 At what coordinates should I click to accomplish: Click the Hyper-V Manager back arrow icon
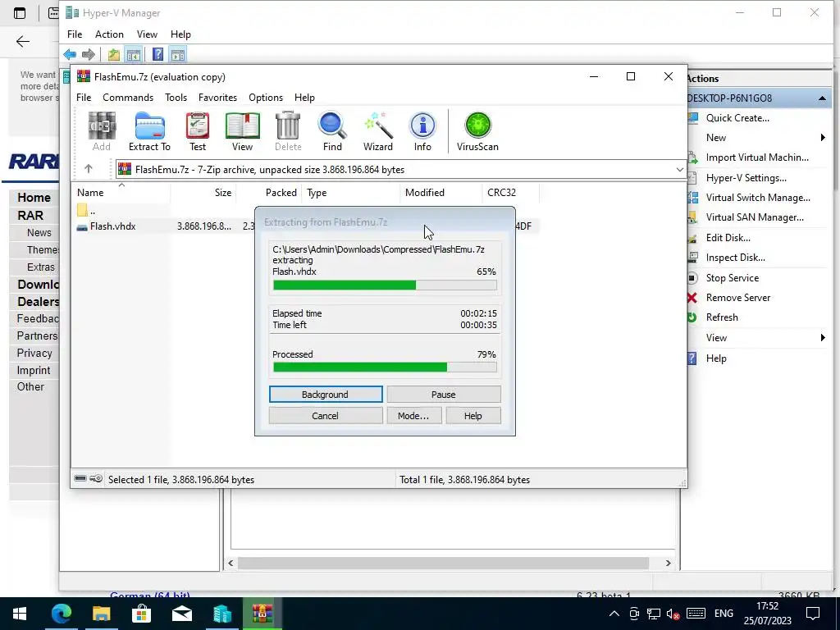(x=70, y=55)
